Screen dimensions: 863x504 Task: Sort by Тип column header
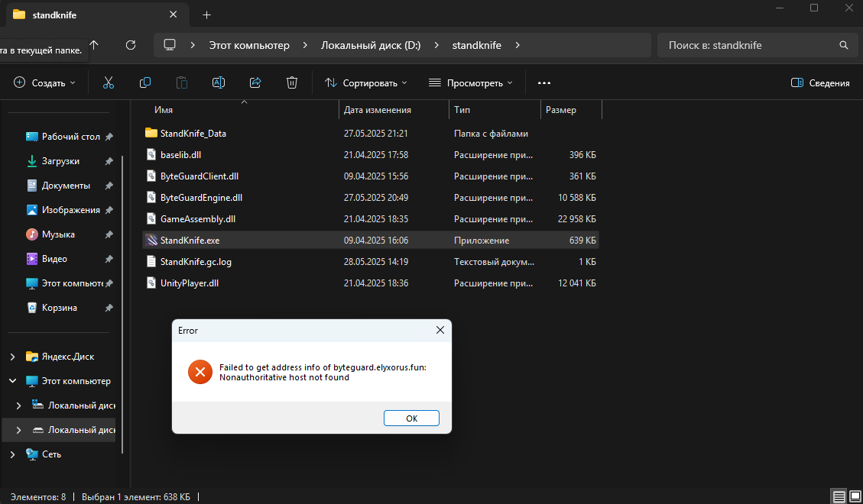click(495, 110)
